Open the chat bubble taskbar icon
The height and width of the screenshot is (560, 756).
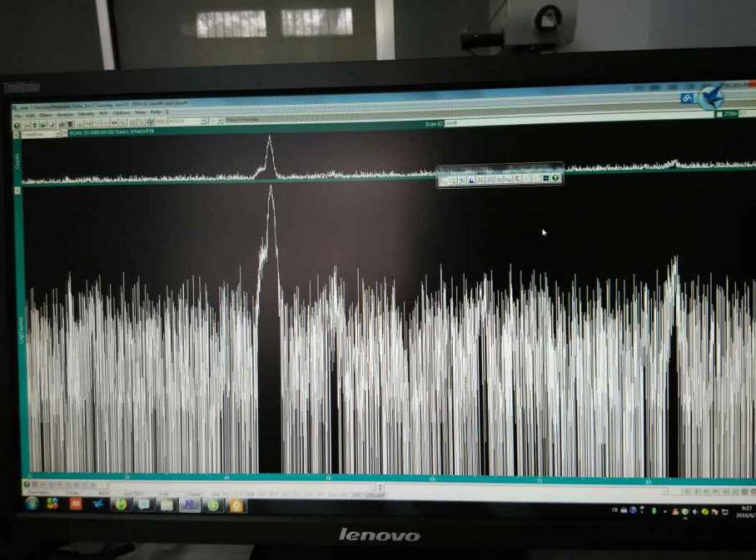pyautogui.click(x=144, y=504)
